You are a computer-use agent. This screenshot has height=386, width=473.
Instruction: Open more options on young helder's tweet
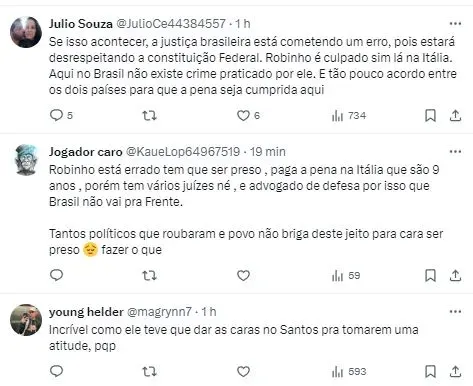tap(455, 312)
